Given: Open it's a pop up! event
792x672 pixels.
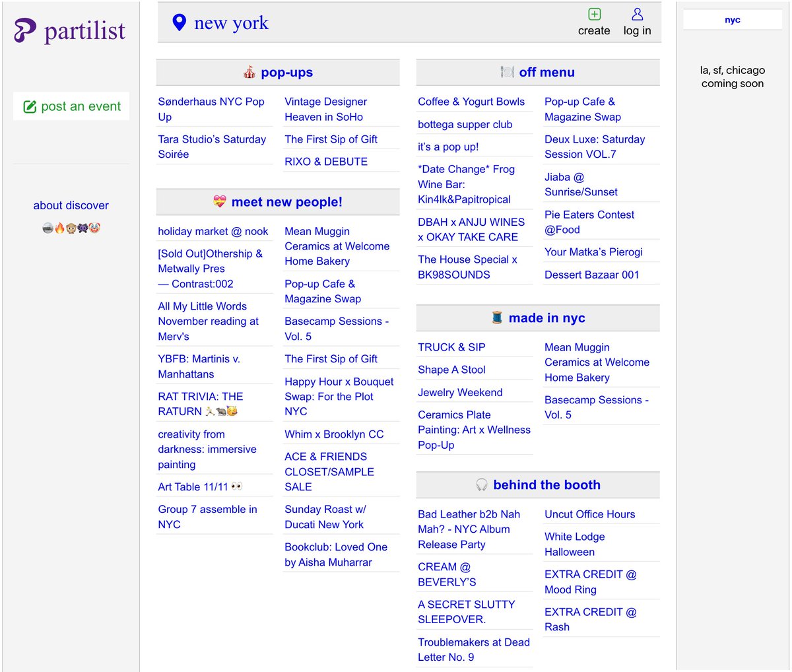Looking at the screenshot, I should pyautogui.click(x=448, y=147).
